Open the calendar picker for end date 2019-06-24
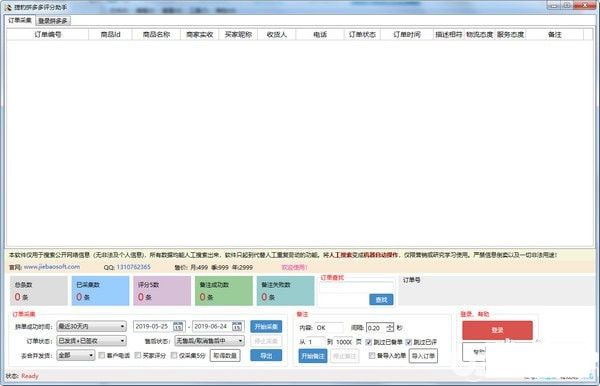 [x=237, y=327]
